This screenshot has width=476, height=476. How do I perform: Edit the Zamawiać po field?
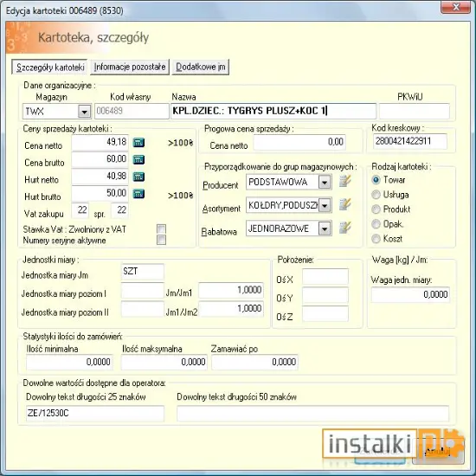(255, 362)
